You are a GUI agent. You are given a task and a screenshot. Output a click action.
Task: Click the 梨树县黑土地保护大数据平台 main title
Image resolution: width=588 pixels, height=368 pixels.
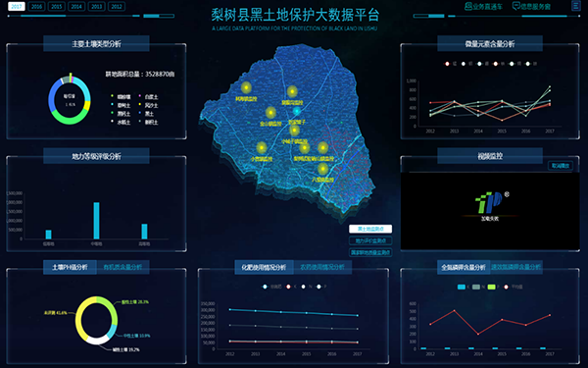pyautogui.click(x=295, y=15)
